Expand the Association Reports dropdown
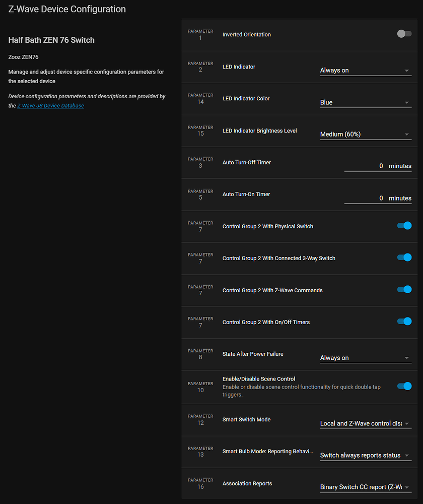This screenshot has width=423, height=504. click(365, 487)
